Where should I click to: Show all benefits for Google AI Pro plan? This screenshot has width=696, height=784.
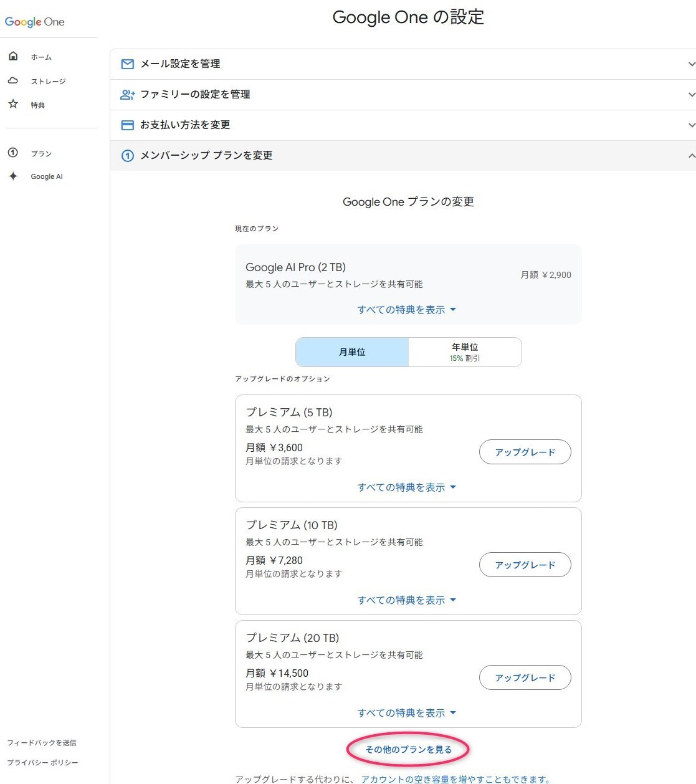pos(407,310)
